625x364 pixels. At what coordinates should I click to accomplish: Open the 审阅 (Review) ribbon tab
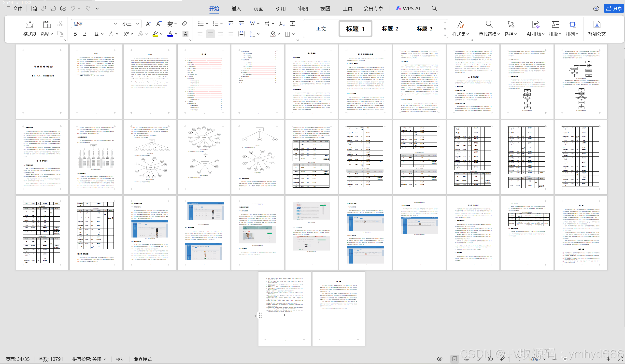click(303, 8)
